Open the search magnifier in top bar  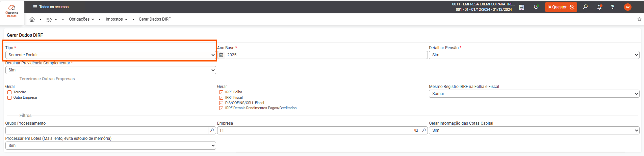586,7
